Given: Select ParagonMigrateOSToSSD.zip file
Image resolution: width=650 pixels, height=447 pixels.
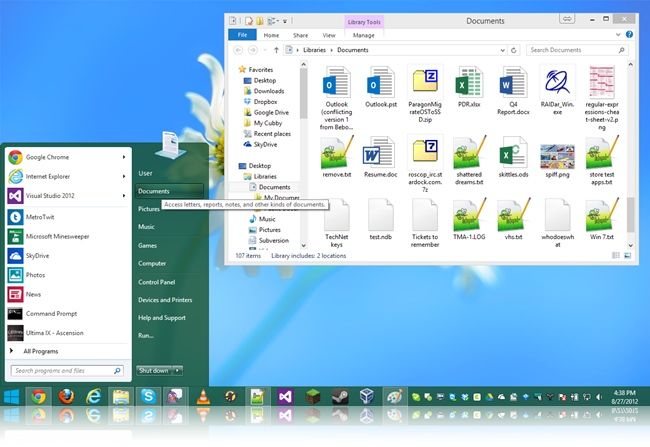Looking at the screenshot, I should [x=425, y=94].
